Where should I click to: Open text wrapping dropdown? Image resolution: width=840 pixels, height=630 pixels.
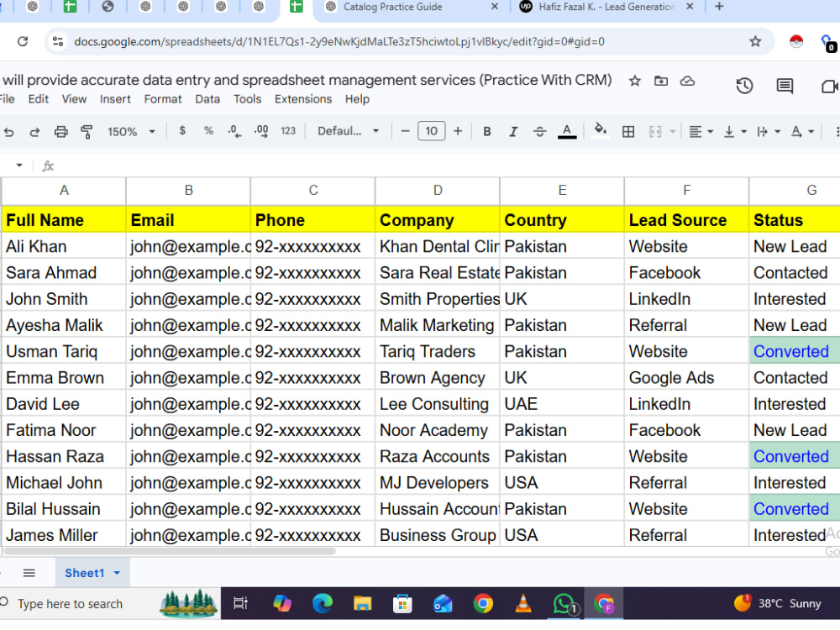tap(769, 131)
